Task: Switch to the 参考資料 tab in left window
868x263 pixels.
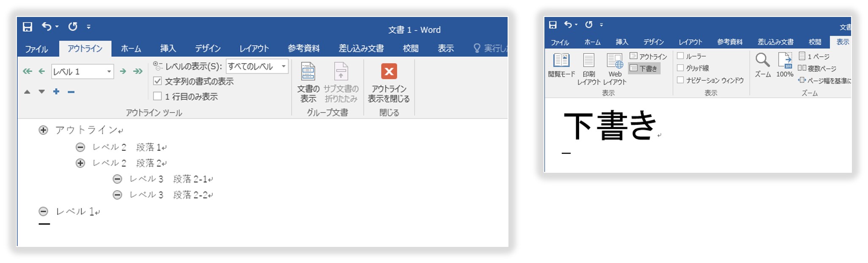Action: tap(303, 49)
